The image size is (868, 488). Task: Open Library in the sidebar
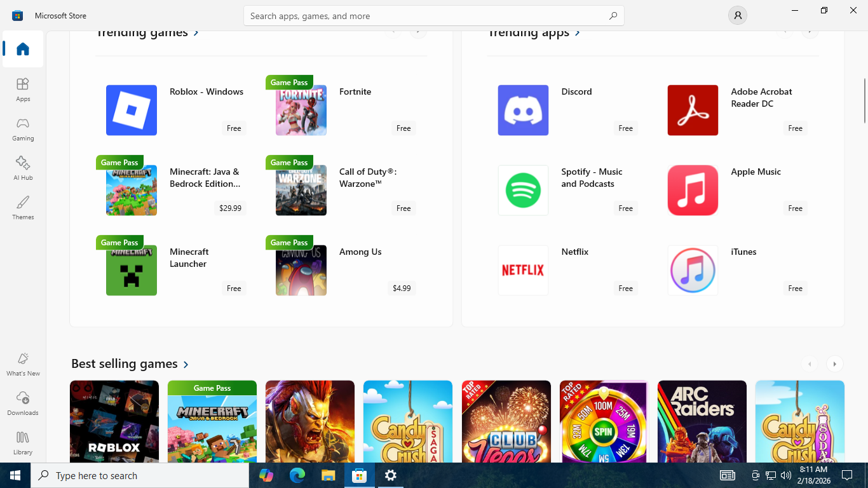coord(23,443)
